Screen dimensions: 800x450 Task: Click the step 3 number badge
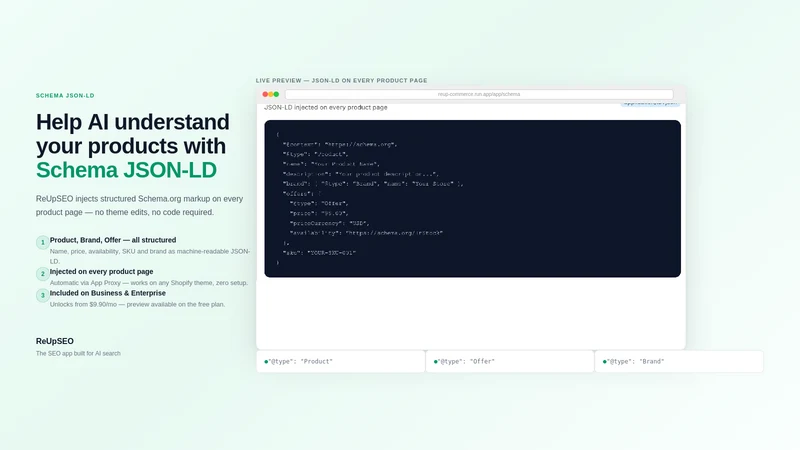(x=43, y=295)
